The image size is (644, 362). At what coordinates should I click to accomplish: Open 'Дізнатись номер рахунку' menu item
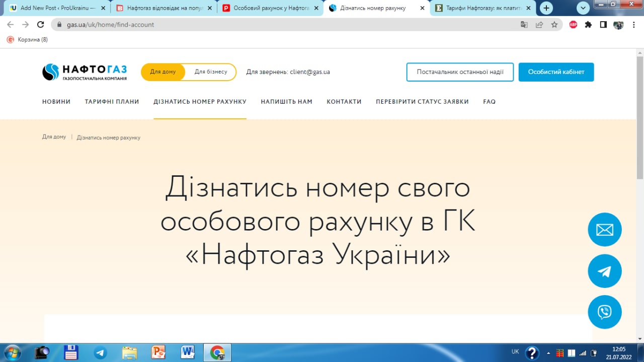[x=200, y=102]
